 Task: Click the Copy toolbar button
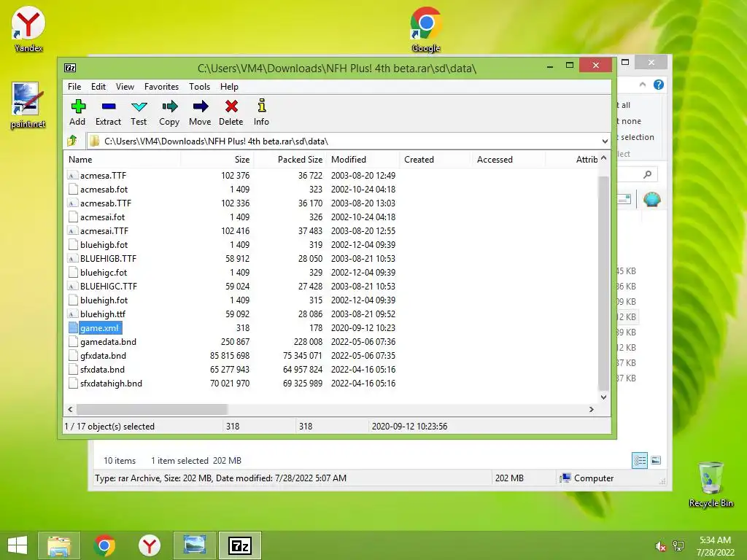[169, 112]
